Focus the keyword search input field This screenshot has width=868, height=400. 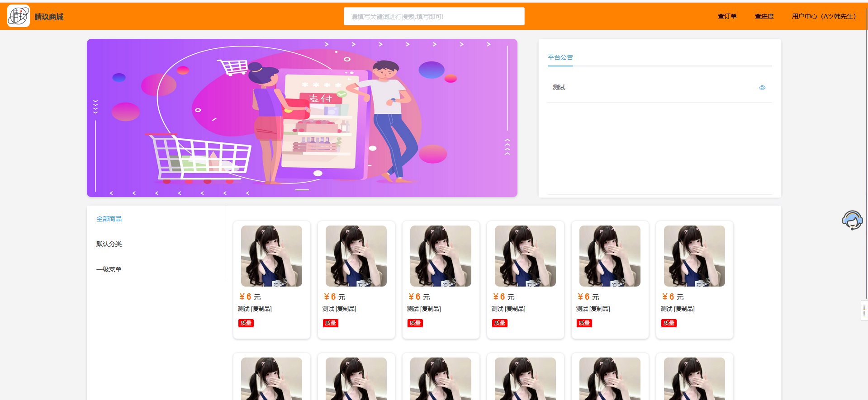(434, 17)
